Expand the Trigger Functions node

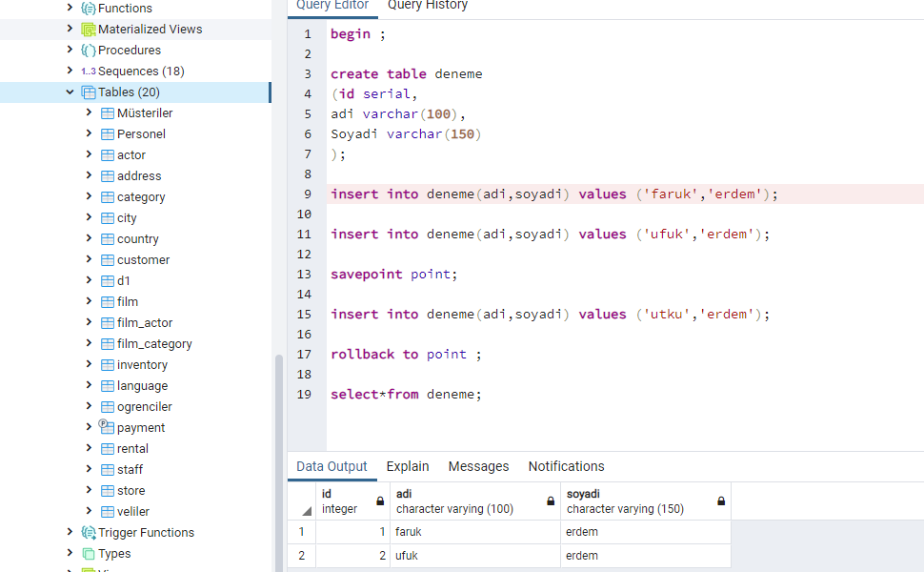[70, 532]
